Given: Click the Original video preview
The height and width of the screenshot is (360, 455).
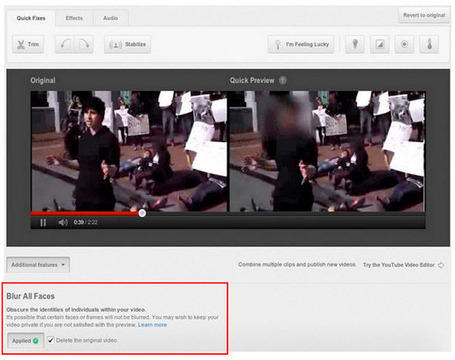Looking at the screenshot, I should (129, 151).
